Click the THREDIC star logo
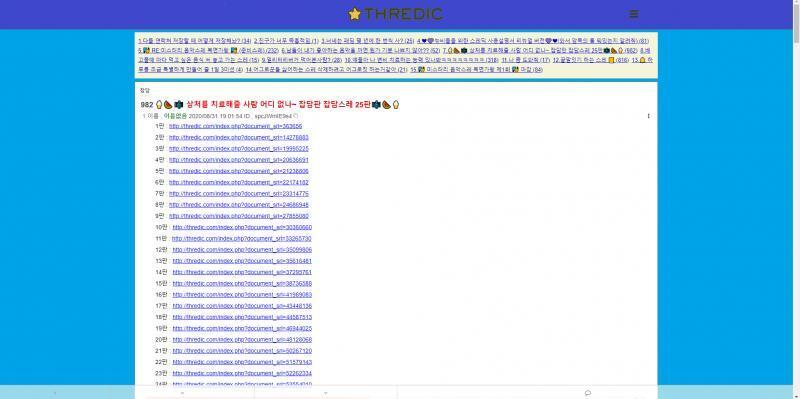Screen dimensions: 800x399 [354, 14]
